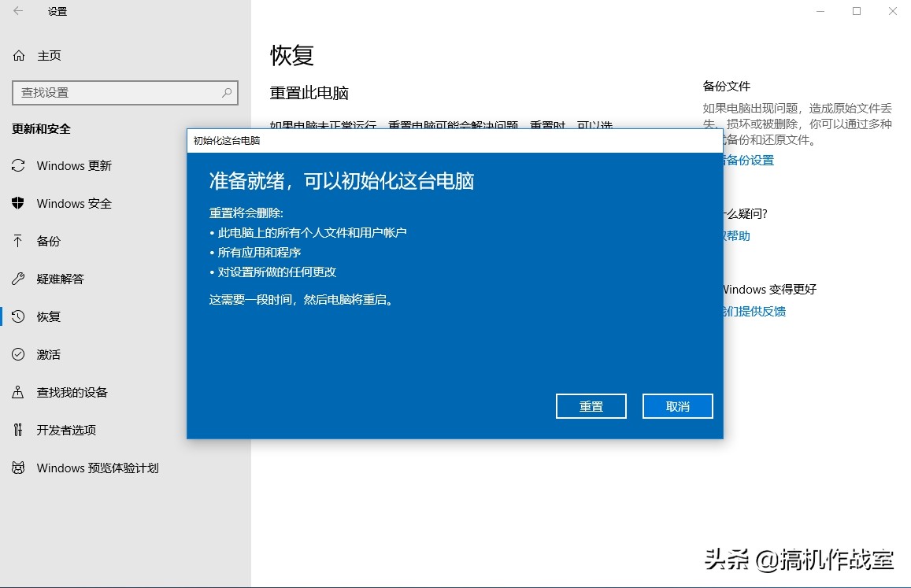Open Windows 预览体验计划 page

[98, 468]
